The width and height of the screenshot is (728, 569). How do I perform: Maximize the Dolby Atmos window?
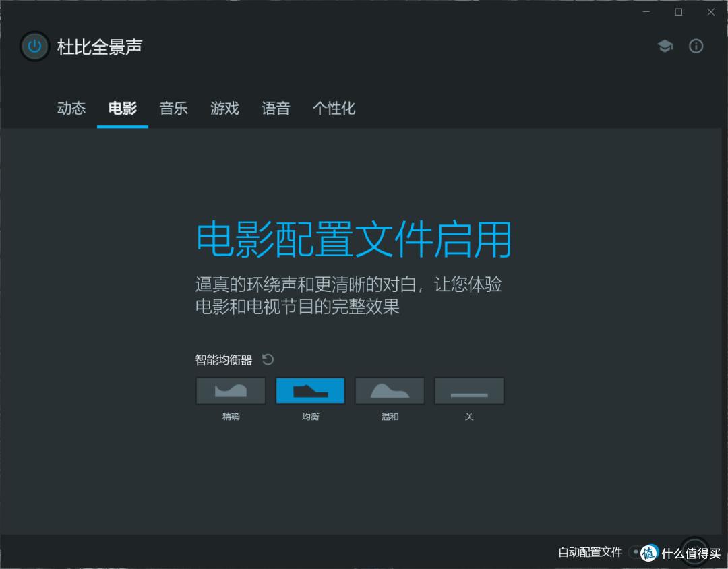[678, 12]
